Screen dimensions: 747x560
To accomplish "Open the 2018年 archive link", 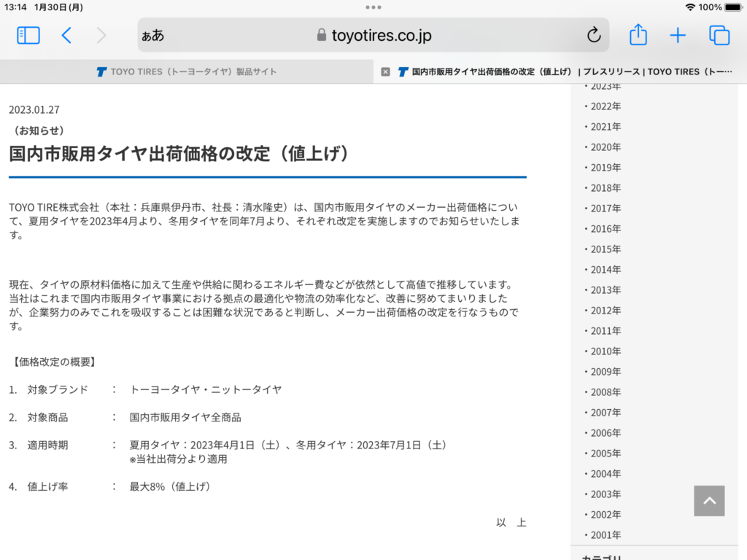I will (x=605, y=188).
